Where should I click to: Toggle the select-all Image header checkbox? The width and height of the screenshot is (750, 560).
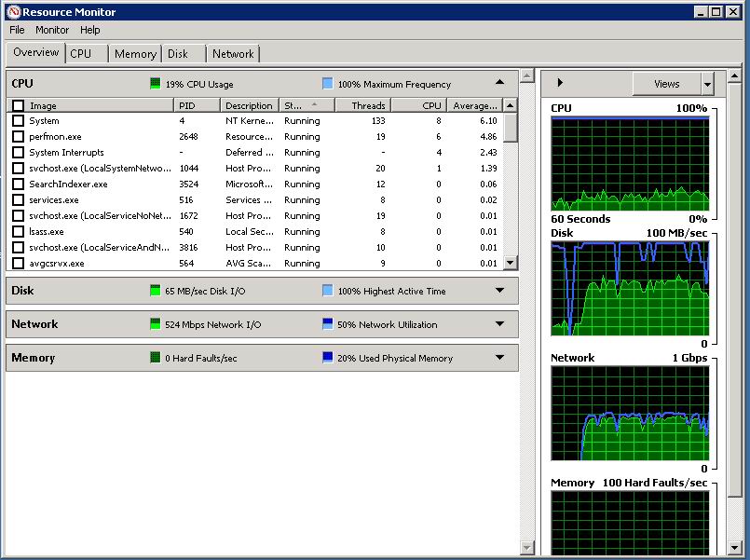coord(18,106)
